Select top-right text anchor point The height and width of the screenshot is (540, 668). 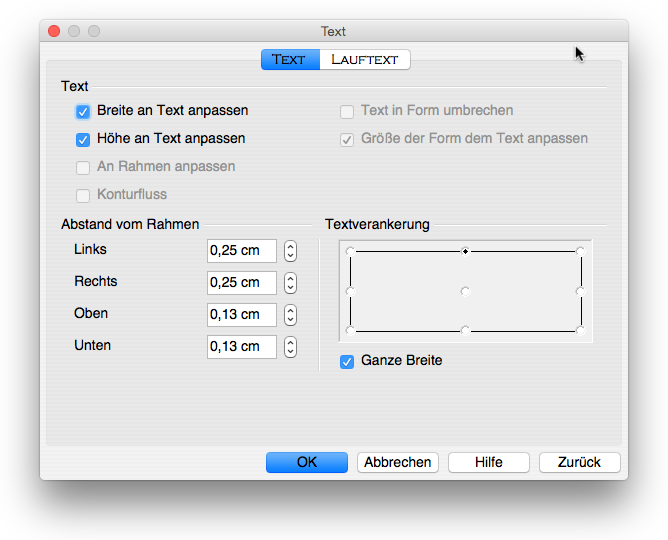pos(580,251)
